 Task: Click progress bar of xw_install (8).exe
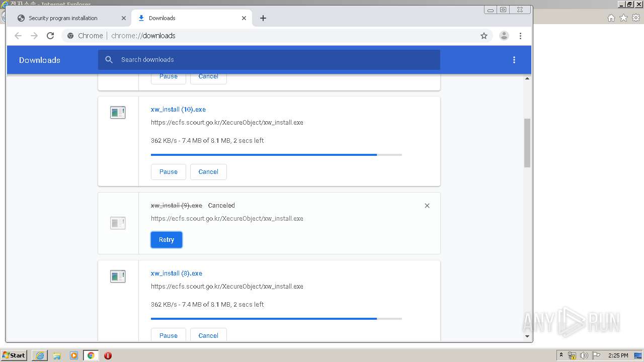coord(276,319)
